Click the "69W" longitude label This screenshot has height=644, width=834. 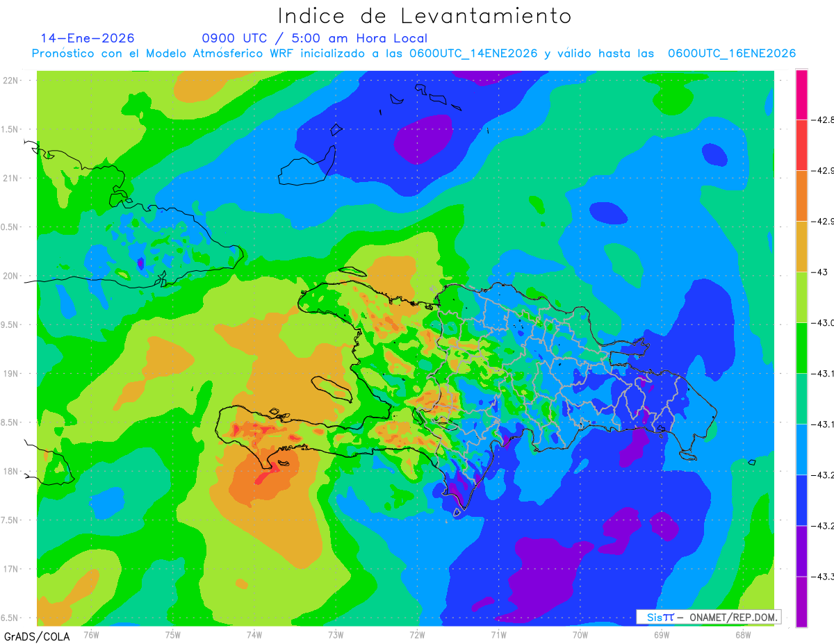tap(661, 634)
